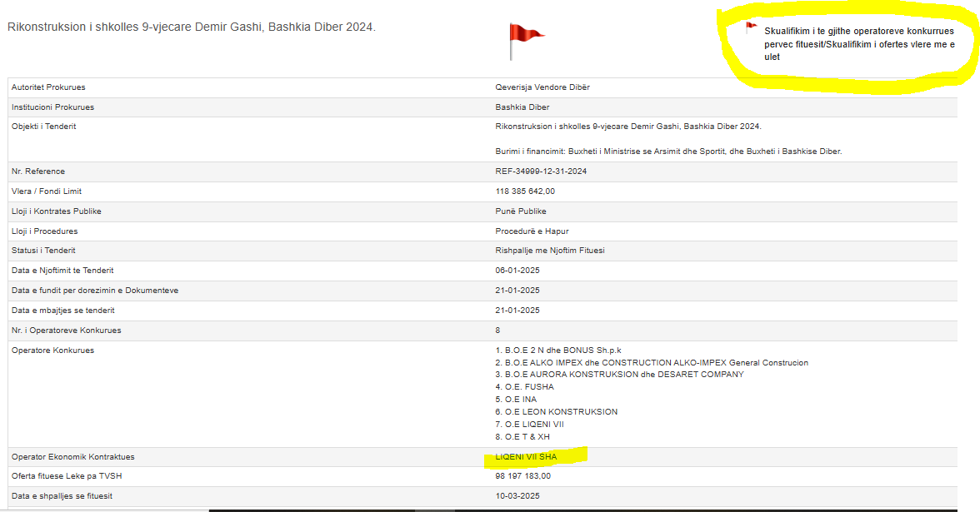The image size is (980, 512).
Task: Click bidder 'O.E. FUSHA' in operators list
Action: [524, 387]
